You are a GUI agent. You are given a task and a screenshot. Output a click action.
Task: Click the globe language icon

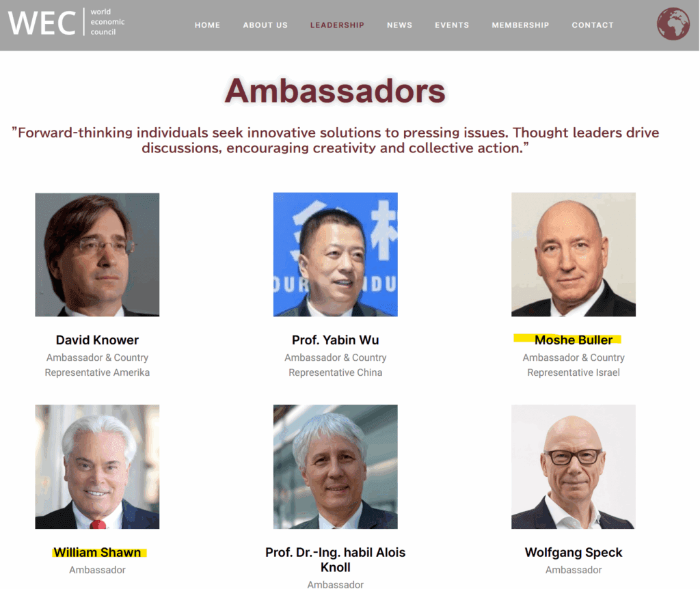[673, 25]
